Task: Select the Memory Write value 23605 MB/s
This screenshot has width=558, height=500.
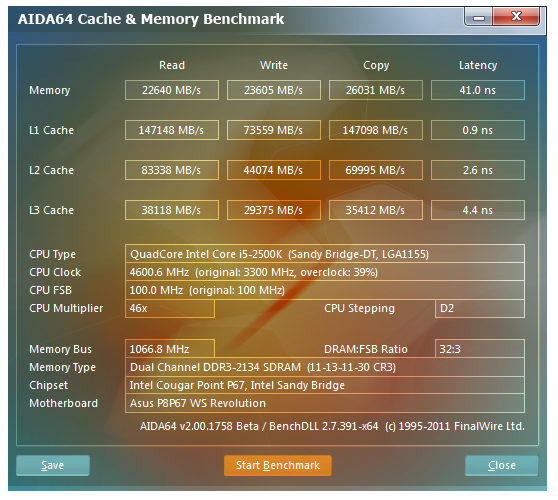Action: (x=274, y=90)
